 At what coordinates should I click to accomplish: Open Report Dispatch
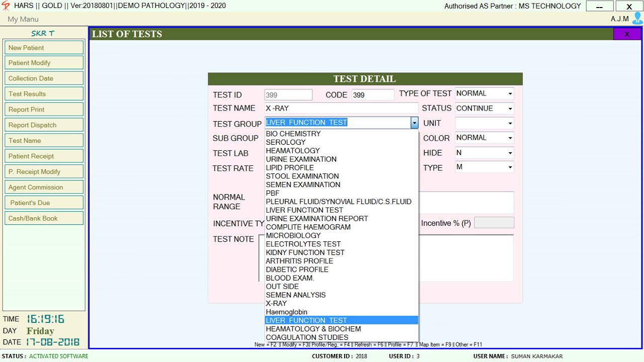44,125
